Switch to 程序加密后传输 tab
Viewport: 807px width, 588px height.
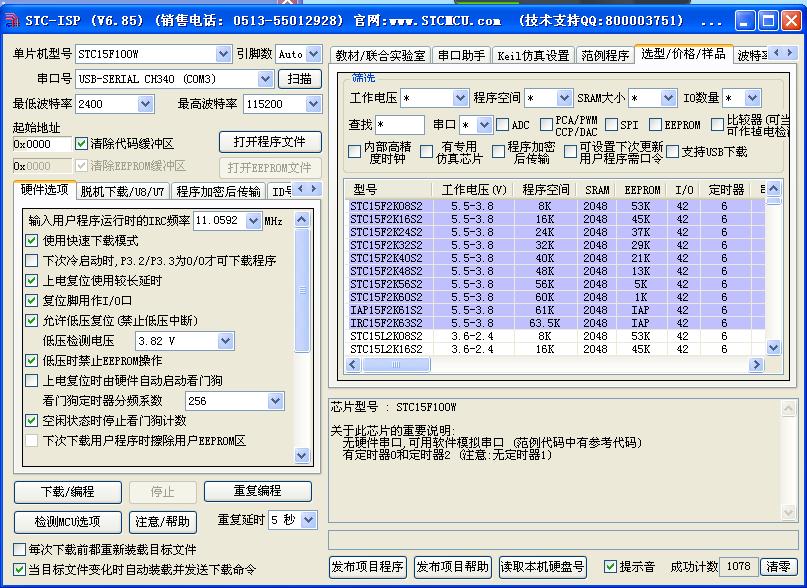point(218,192)
